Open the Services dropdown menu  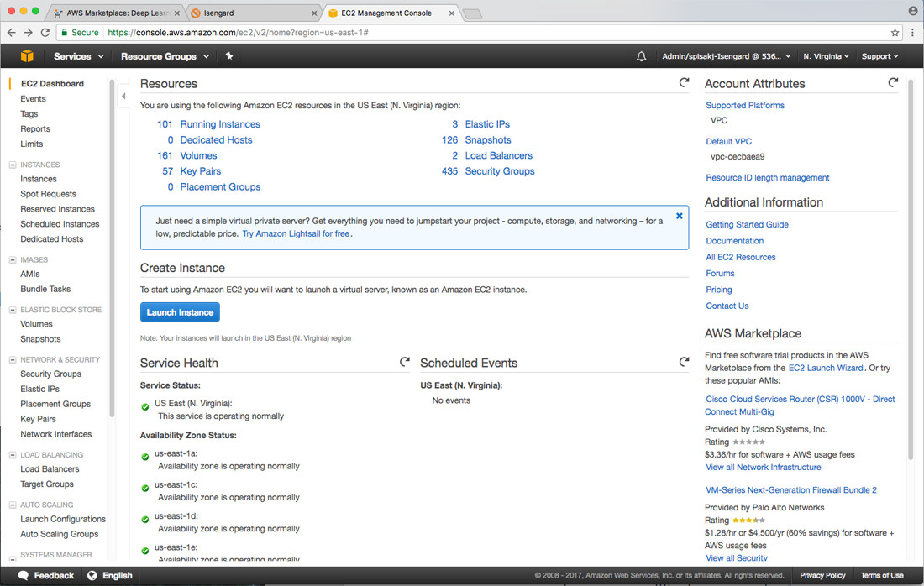click(78, 56)
